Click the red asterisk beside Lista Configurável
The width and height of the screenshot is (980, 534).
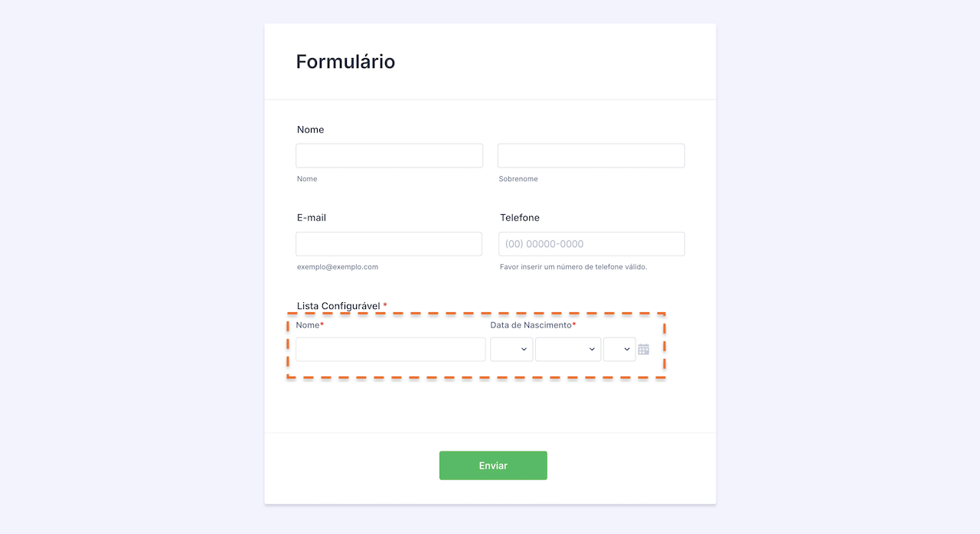(385, 304)
